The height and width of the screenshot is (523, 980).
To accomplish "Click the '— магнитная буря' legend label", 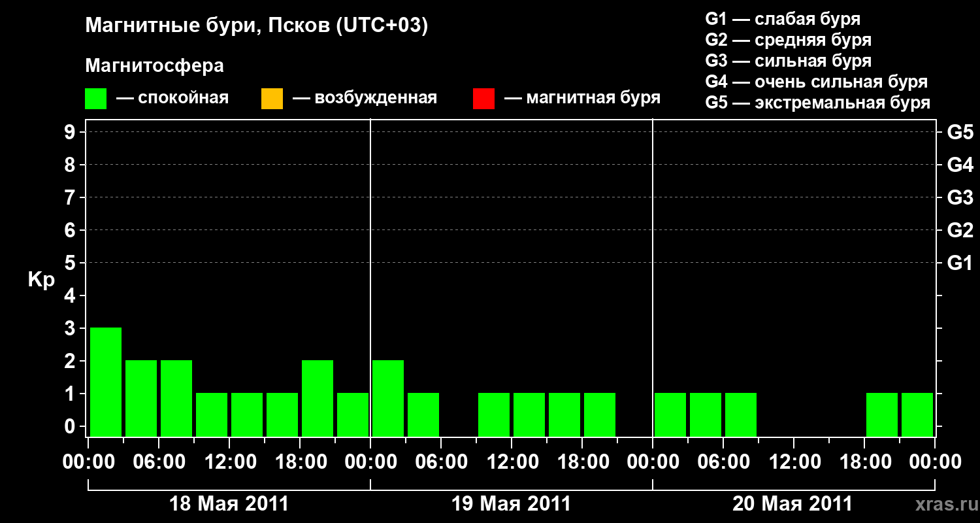I will (583, 98).
